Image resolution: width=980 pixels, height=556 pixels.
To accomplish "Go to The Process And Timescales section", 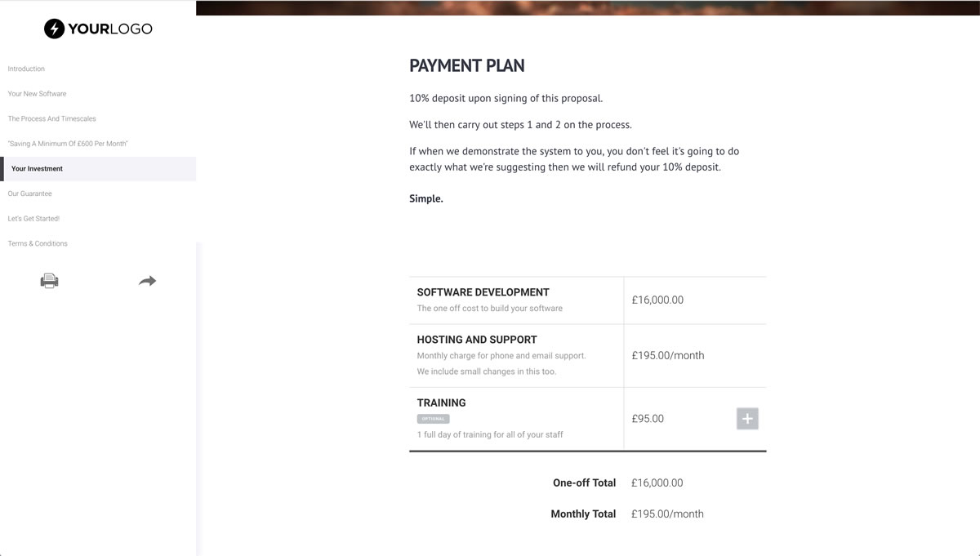I will pos(51,118).
